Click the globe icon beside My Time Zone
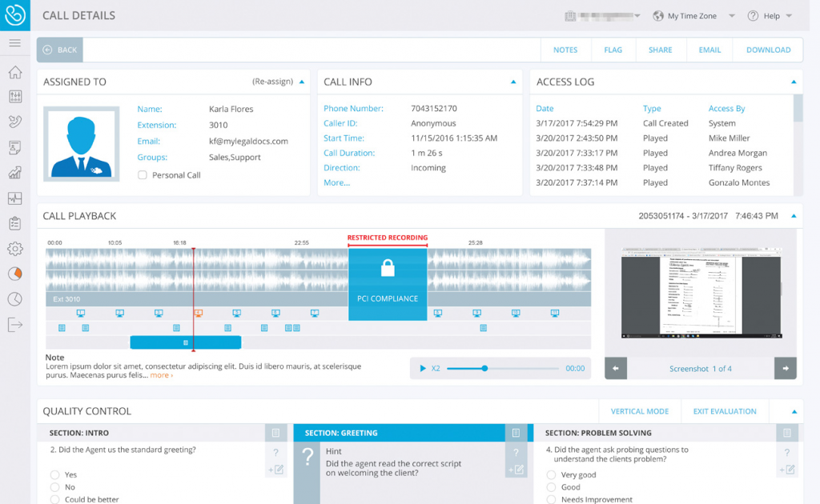 coord(658,16)
